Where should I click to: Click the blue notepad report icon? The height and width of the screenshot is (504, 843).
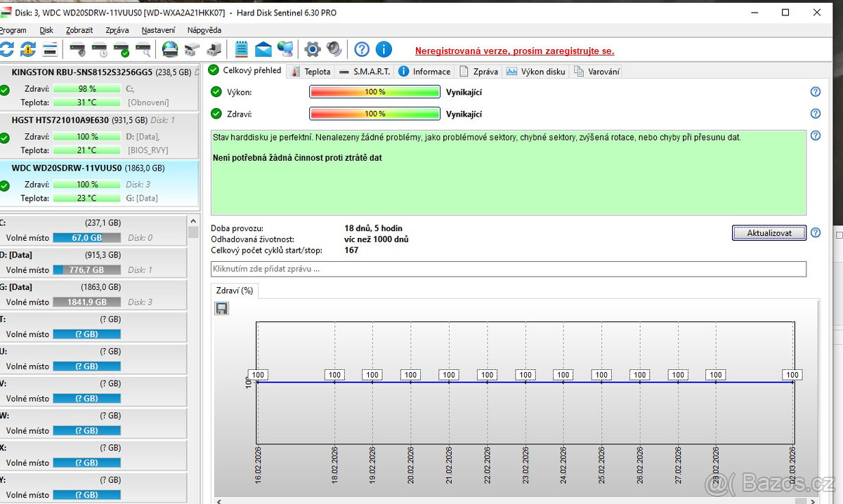242,49
